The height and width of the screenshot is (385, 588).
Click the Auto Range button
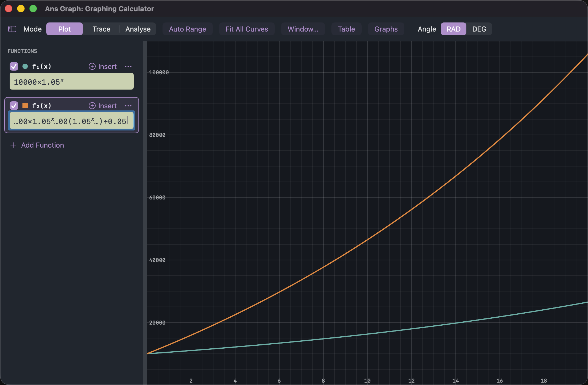pyautogui.click(x=187, y=29)
